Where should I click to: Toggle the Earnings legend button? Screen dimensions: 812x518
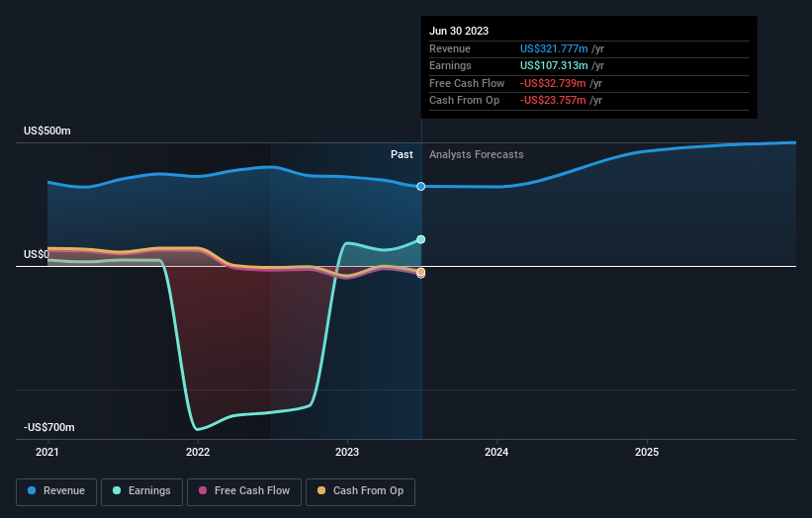pyautogui.click(x=141, y=491)
